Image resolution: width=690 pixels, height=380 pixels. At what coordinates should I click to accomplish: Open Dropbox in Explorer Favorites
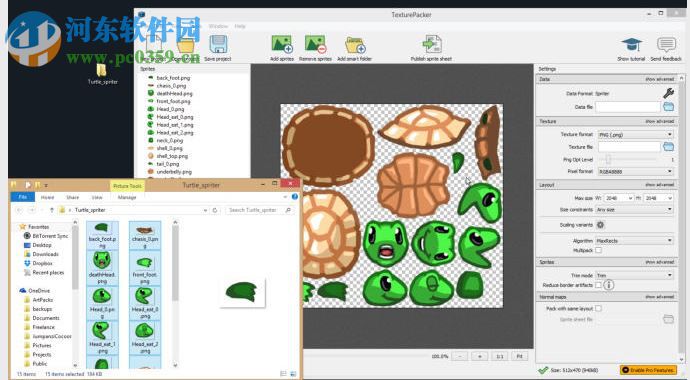pos(42,263)
